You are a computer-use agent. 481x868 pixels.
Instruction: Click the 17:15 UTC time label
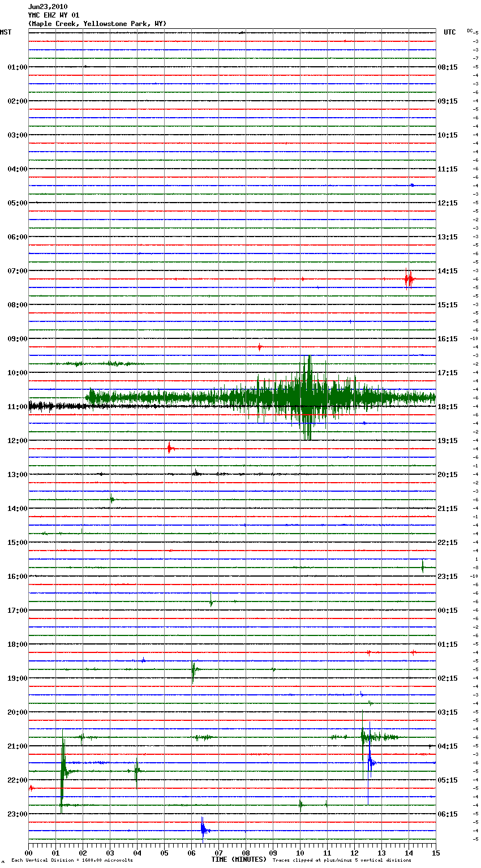tap(448, 373)
